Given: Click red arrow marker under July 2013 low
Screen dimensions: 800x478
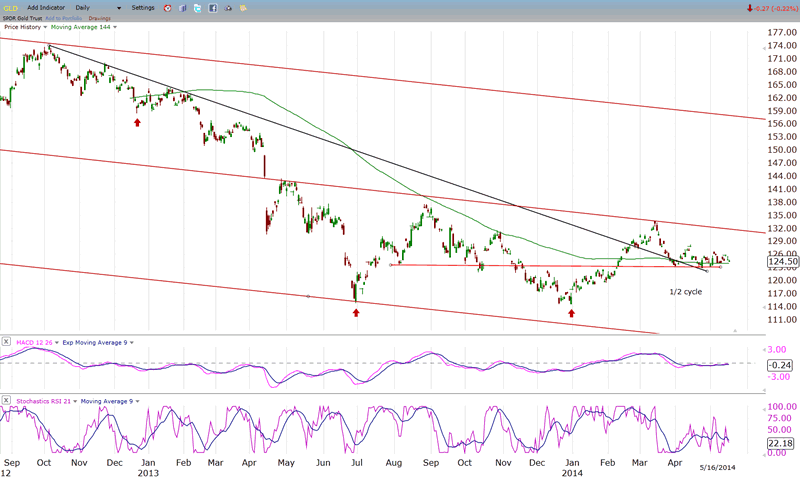Looking at the screenshot, I should pyautogui.click(x=356, y=312).
